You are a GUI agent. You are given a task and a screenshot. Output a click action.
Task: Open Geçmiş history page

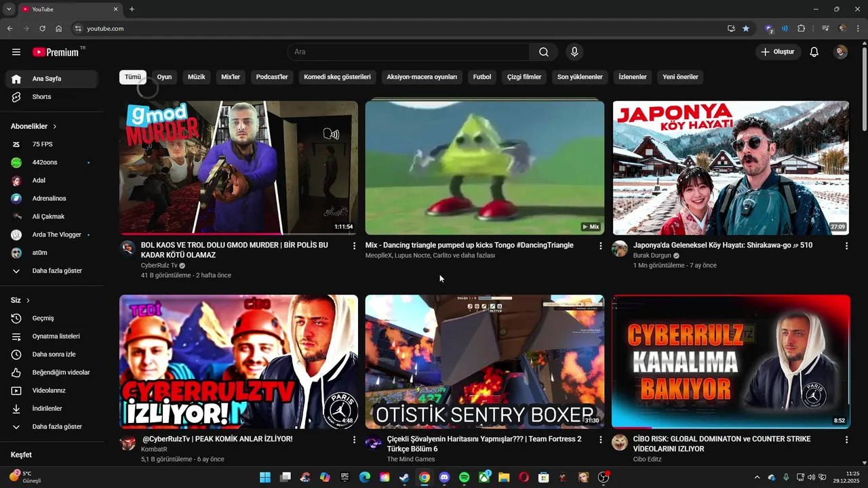pyautogui.click(x=52, y=318)
